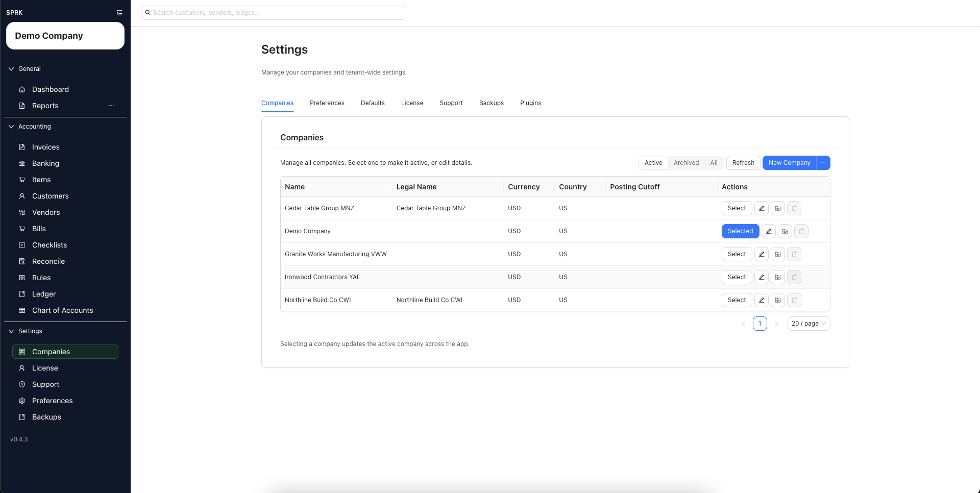Open Customers in the sidebar
Screen dimensions: 980x493
pos(65,196)
